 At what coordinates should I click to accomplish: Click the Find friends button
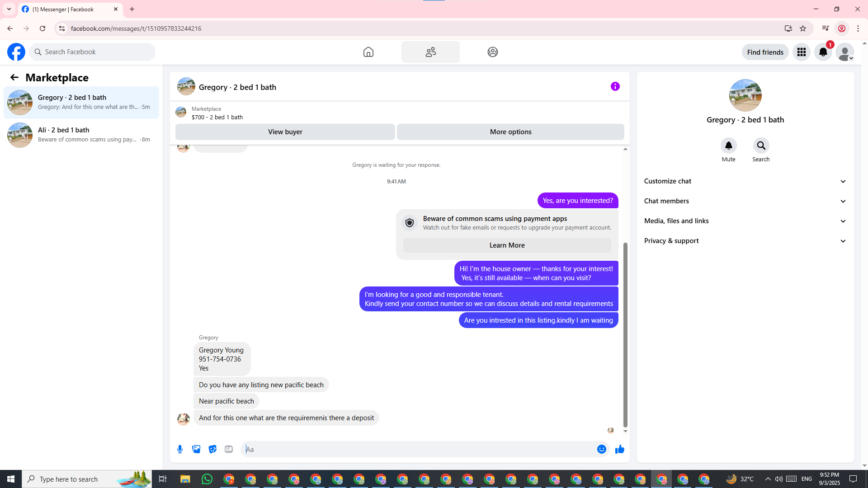[765, 52]
